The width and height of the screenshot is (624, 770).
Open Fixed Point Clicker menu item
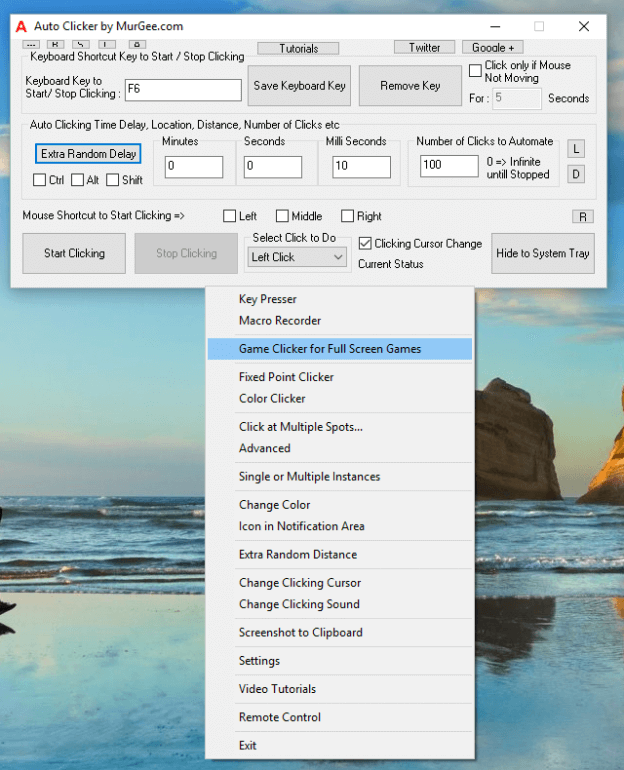(340, 377)
